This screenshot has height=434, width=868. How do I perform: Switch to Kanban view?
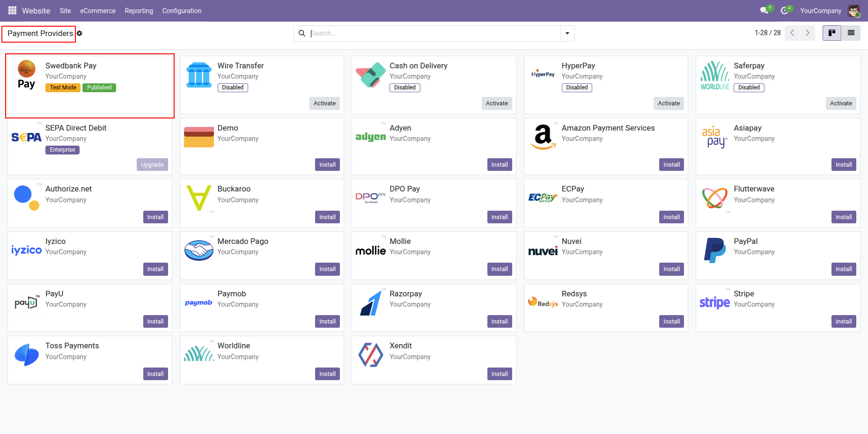pyautogui.click(x=832, y=33)
